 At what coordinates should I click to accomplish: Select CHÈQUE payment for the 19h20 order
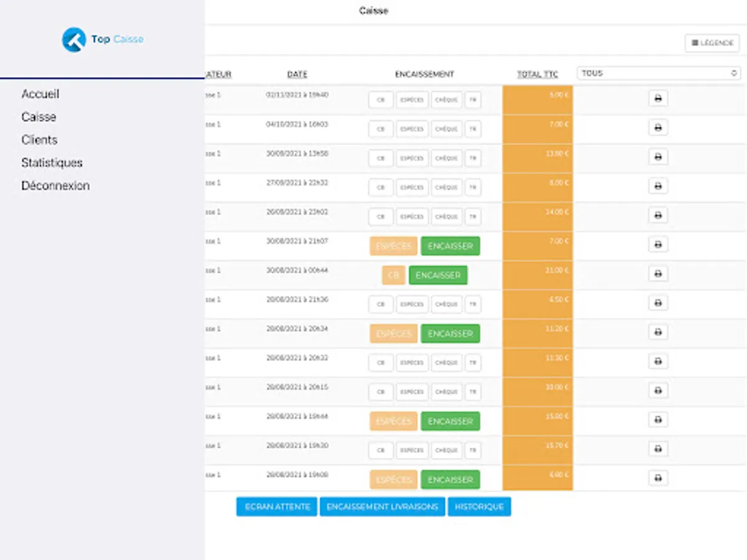[x=446, y=451]
